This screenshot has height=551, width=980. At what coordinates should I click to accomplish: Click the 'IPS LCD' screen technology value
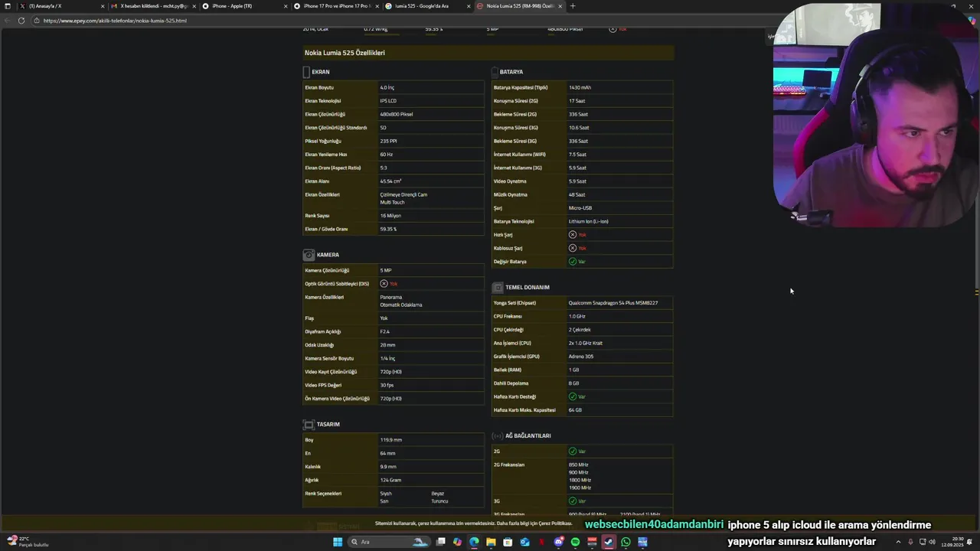click(x=388, y=101)
